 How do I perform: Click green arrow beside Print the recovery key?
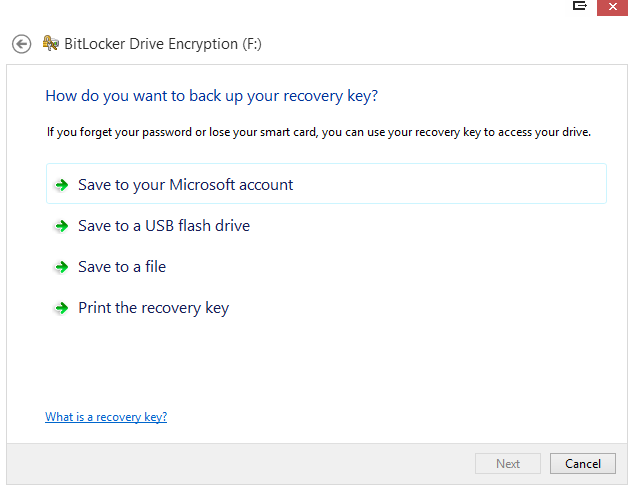(62, 308)
